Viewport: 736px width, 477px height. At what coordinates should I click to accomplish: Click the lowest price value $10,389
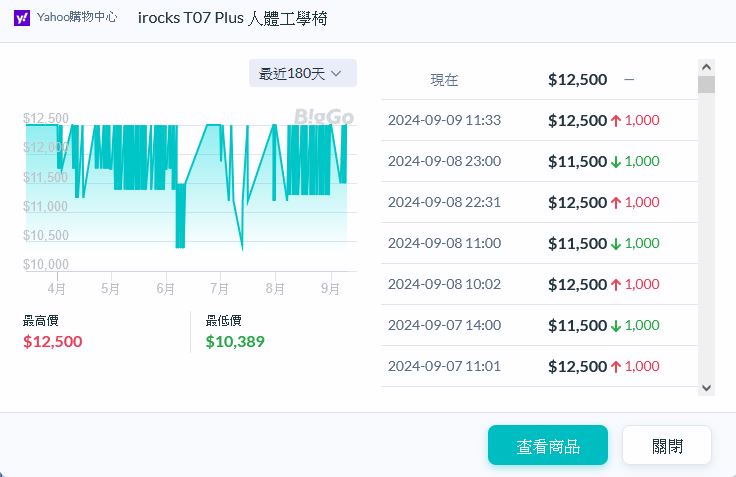(x=235, y=341)
